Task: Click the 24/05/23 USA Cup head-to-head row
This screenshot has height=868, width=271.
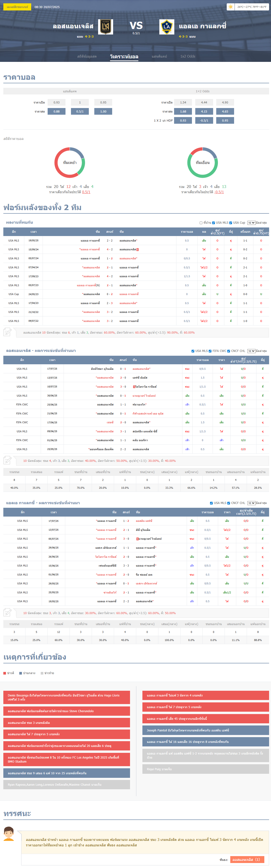Action: [136, 294]
